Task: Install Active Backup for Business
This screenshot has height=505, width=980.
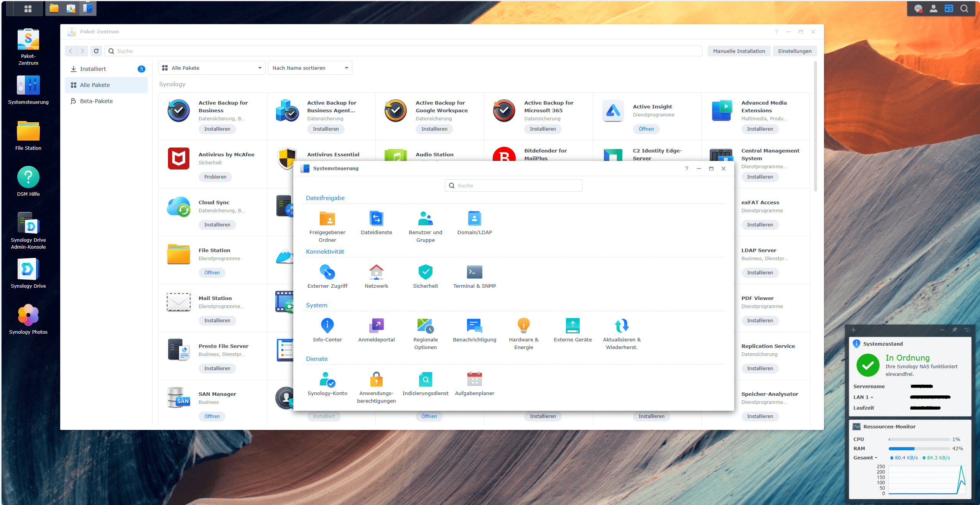Action: (x=217, y=129)
